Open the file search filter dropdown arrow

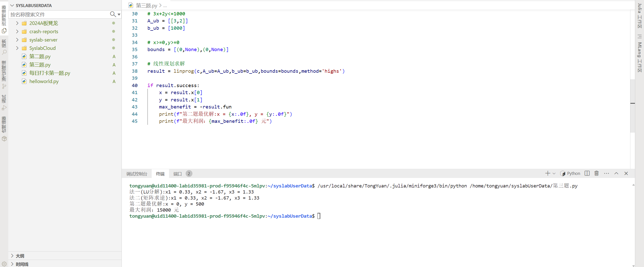[x=119, y=15]
